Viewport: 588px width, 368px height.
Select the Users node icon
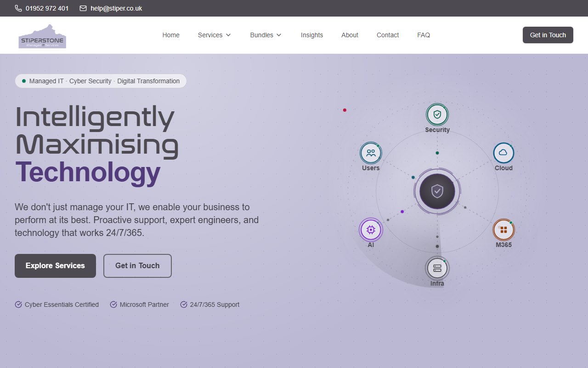pyautogui.click(x=371, y=153)
